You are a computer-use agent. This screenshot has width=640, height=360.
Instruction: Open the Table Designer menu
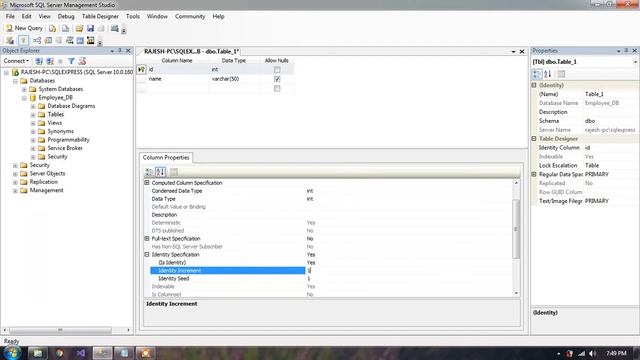100,16
